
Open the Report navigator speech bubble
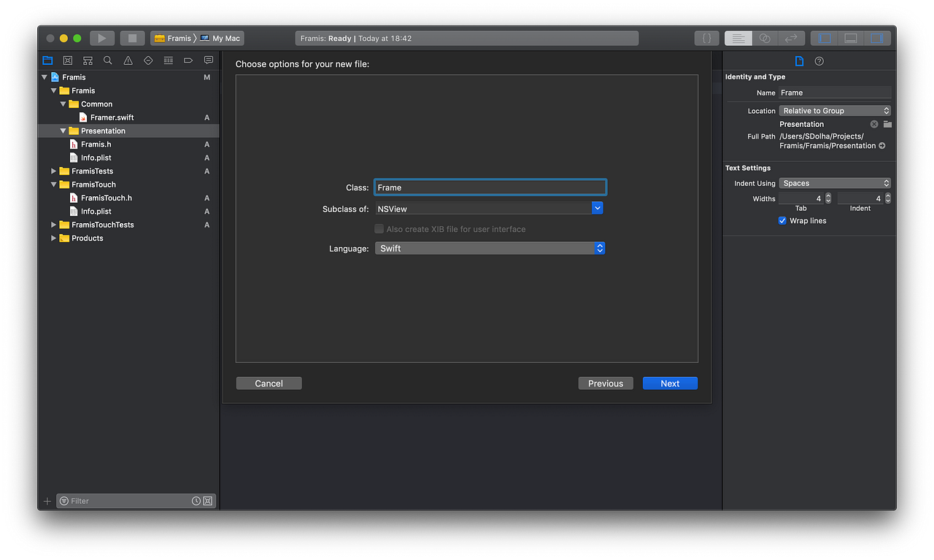pyautogui.click(x=208, y=60)
